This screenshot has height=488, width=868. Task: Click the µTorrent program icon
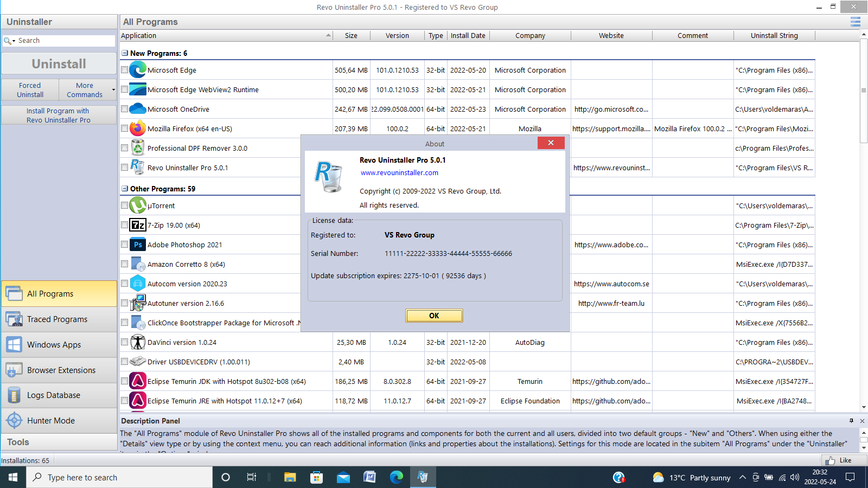tap(138, 206)
